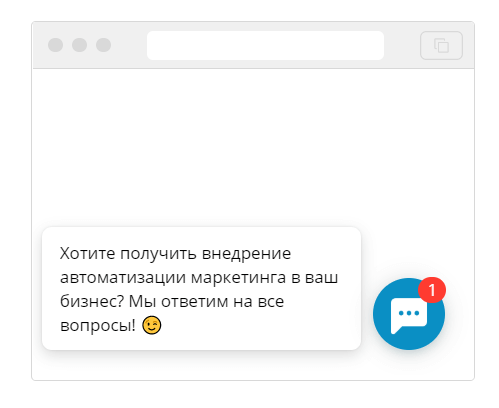The width and height of the screenshot is (499, 408).
Task: Click the three dots inside speech bubble
Action: coord(409,313)
